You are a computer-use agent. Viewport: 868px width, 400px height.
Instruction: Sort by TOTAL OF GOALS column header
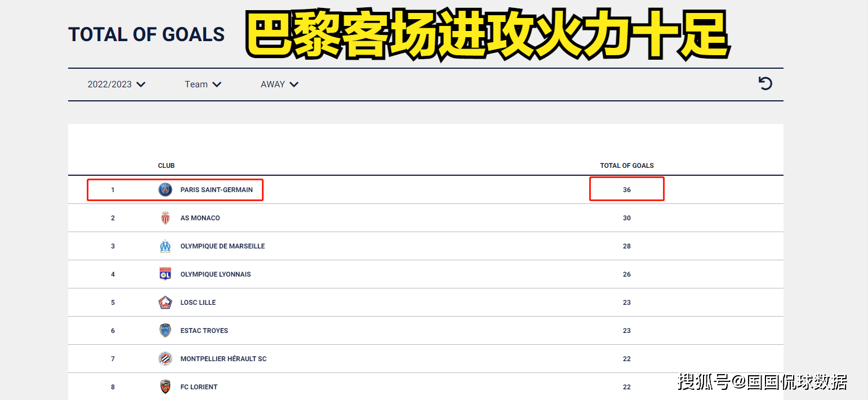coord(626,166)
